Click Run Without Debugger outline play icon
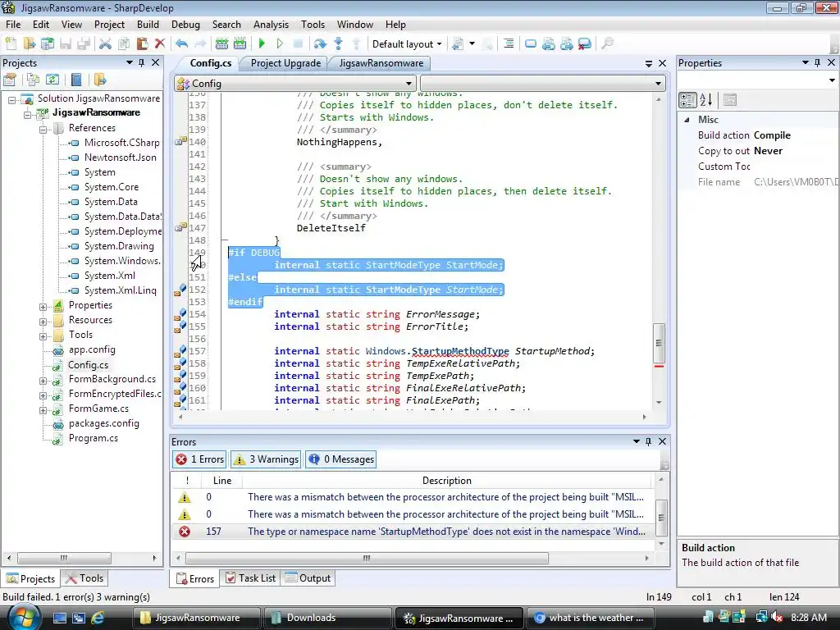Screen dimensions: 840x630 (x=280, y=44)
